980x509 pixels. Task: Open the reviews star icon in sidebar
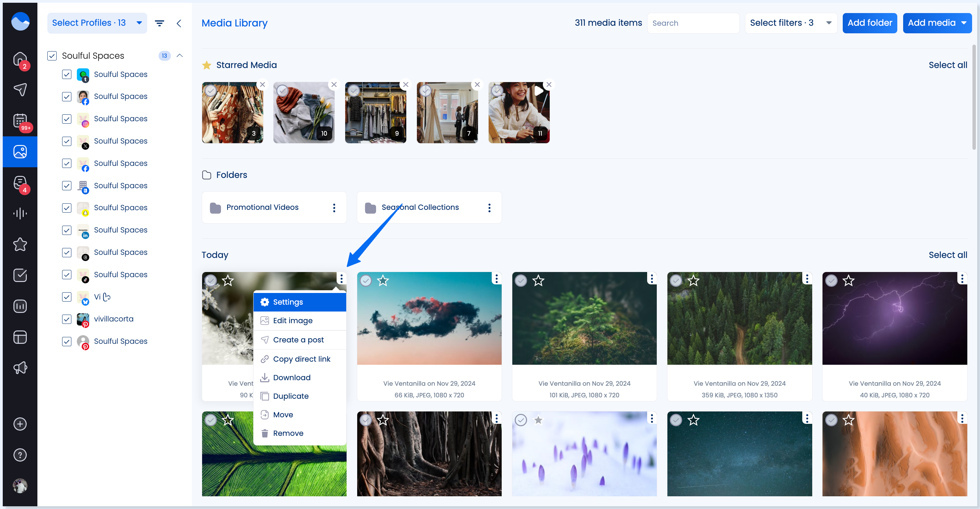pos(20,245)
